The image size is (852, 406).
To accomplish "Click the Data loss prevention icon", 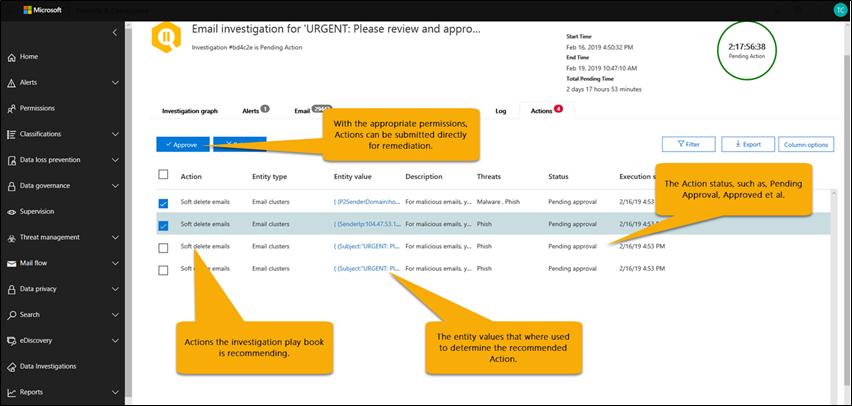I will tap(11, 160).
